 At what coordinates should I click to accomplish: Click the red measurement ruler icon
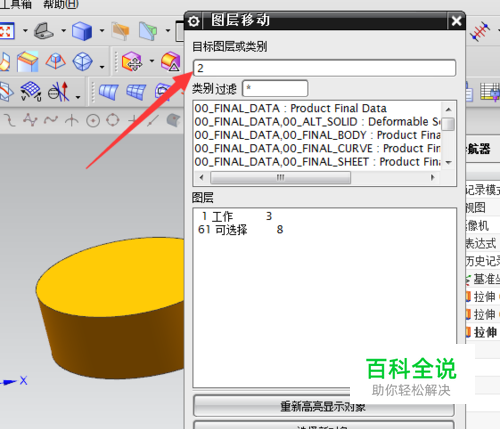click(479, 31)
